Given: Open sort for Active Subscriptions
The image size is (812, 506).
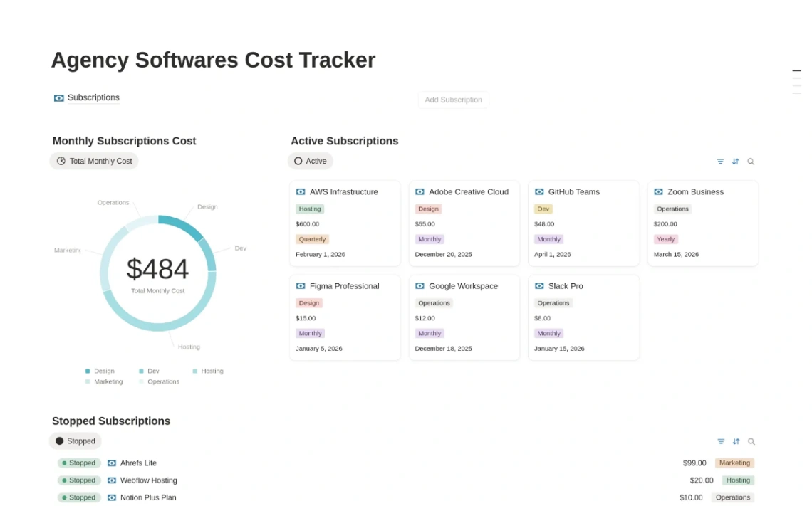Looking at the screenshot, I should (x=735, y=162).
